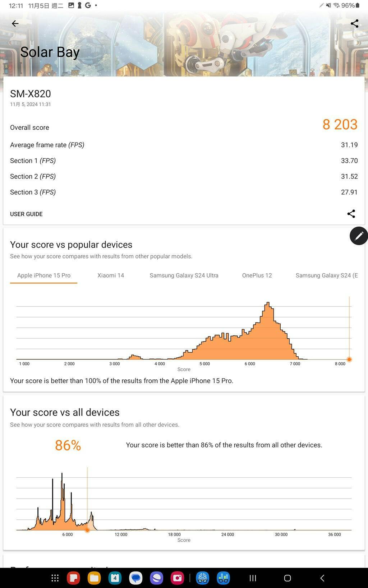This screenshot has width=368, height=588.
Task: Open the USER GUIDE link
Action: [26, 214]
